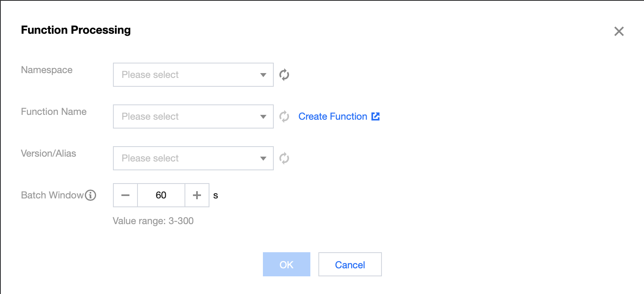Refresh the Namespace list
This screenshot has width=644, height=294.
(x=284, y=75)
